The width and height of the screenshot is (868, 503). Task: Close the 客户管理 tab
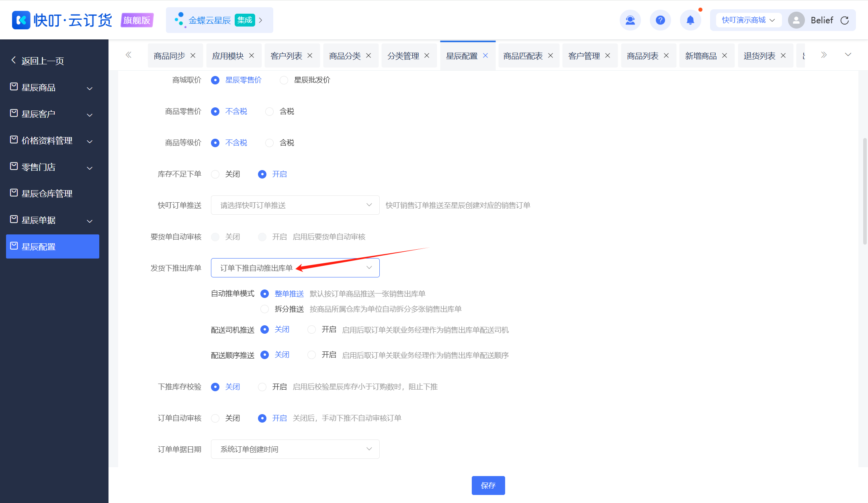pos(608,55)
